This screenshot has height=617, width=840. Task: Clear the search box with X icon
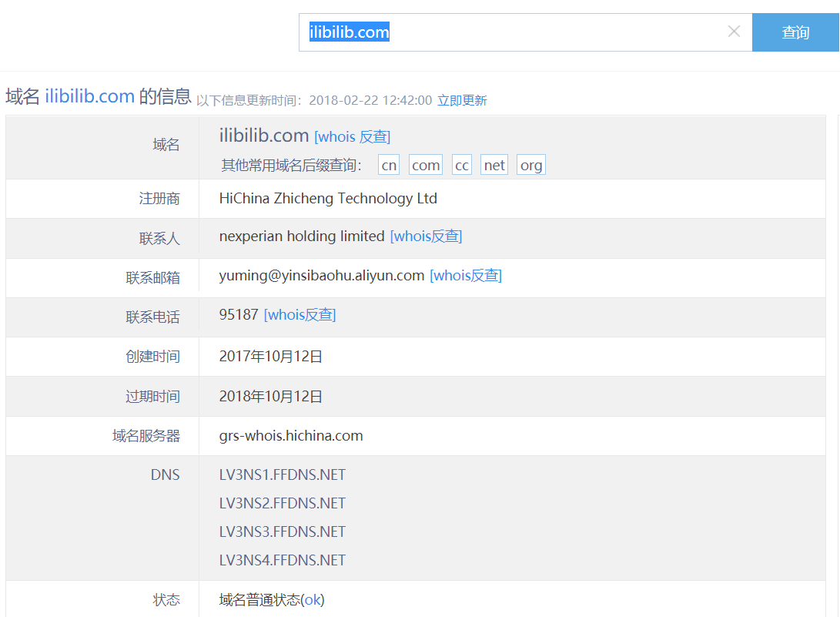(734, 32)
